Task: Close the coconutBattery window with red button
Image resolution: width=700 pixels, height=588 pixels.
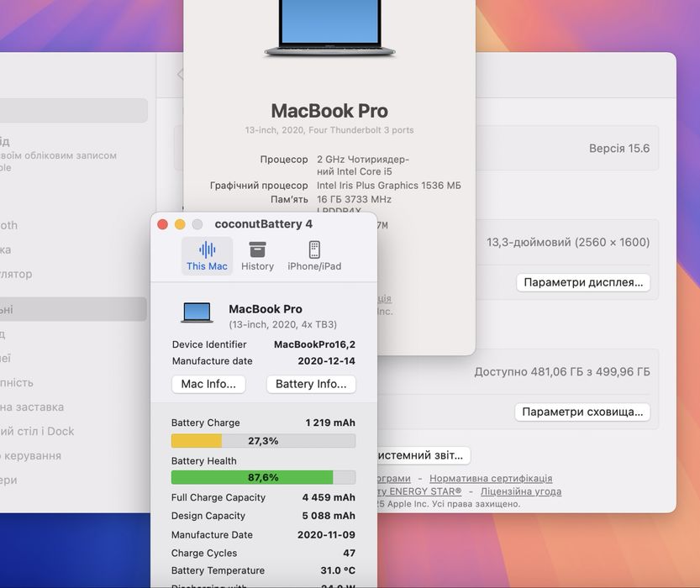Action: tap(162, 224)
